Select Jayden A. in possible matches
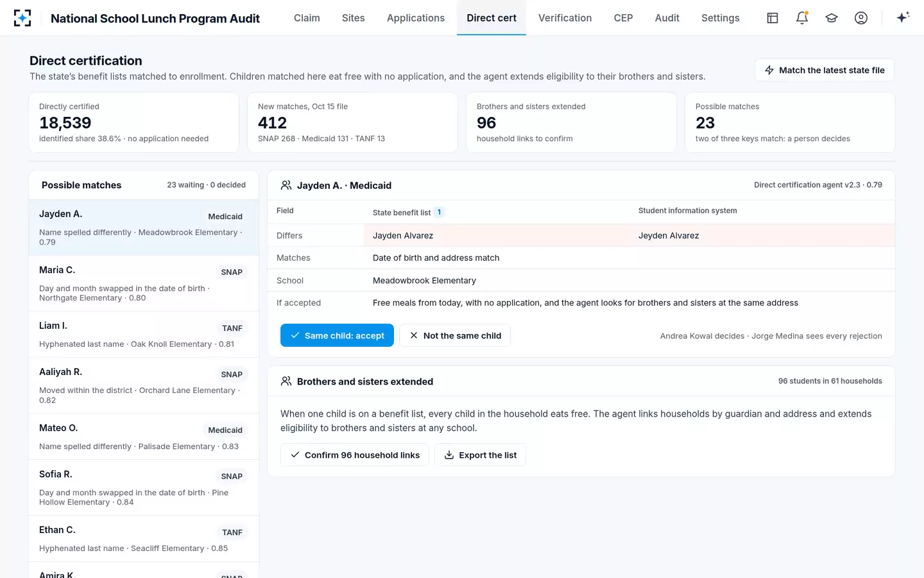The height and width of the screenshot is (578, 924). tap(144, 227)
